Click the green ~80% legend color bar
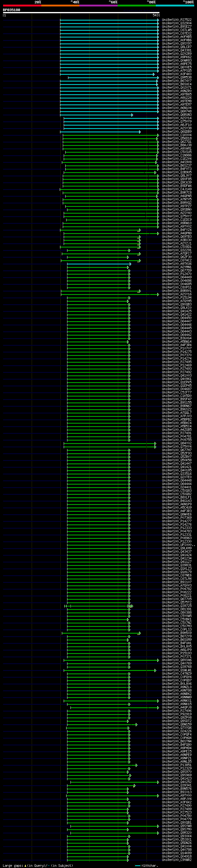197x868 pixels. point(137,6)
